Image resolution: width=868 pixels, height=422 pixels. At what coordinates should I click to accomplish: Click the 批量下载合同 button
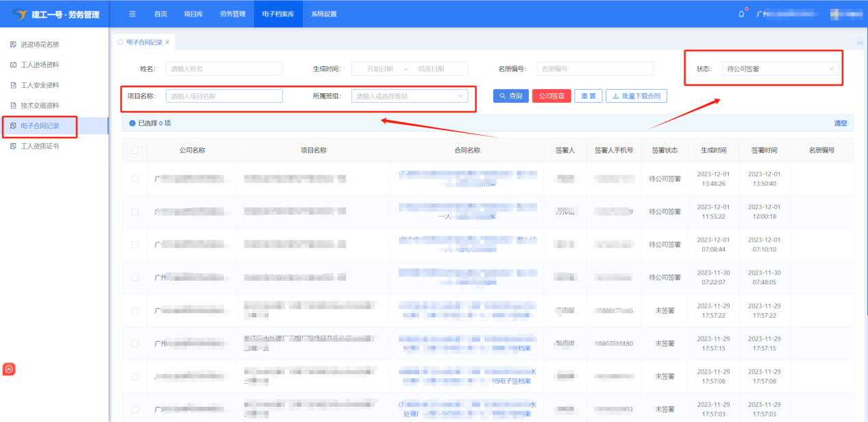coord(636,97)
